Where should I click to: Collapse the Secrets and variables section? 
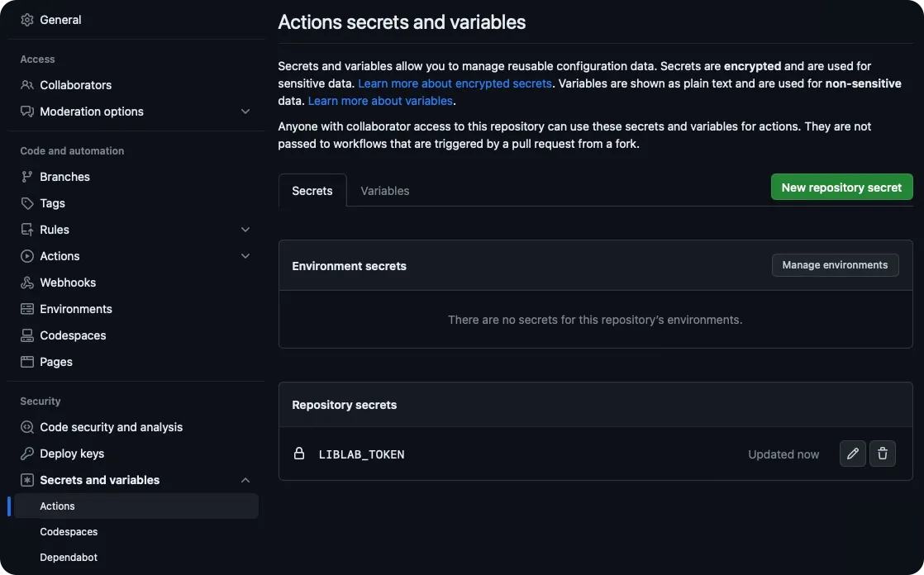click(x=245, y=479)
